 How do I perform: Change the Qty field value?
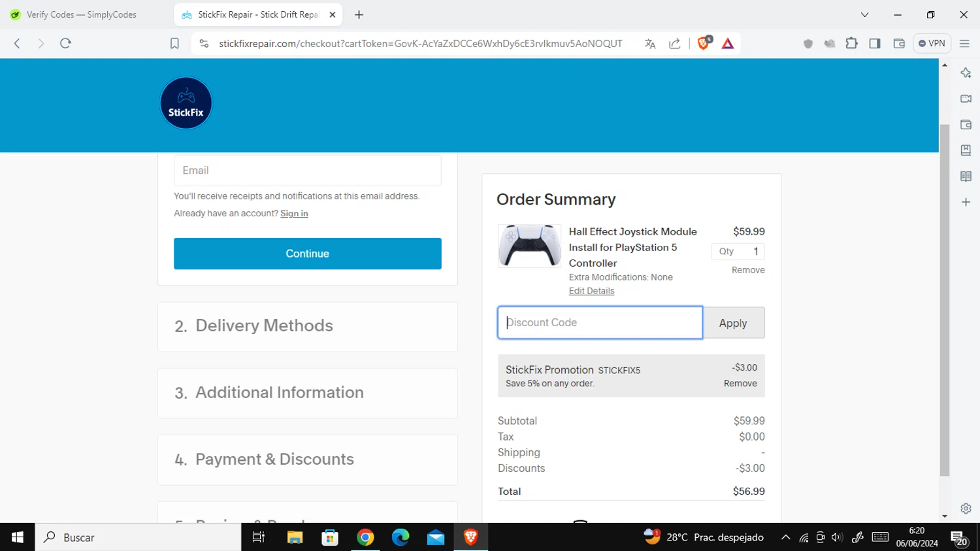tap(738, 252)
